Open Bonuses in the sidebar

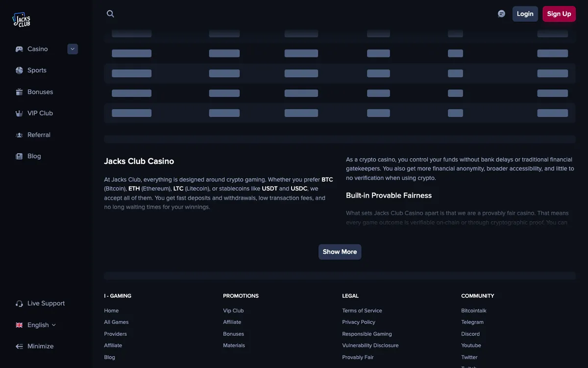pos(40,92)
